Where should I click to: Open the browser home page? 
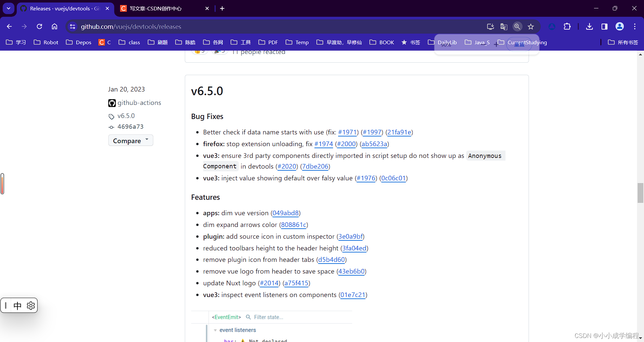tap(54, 26)
